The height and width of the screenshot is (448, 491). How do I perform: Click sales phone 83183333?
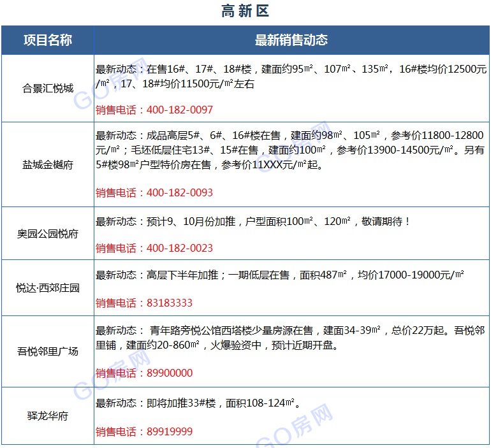click(x=170, y=303)
